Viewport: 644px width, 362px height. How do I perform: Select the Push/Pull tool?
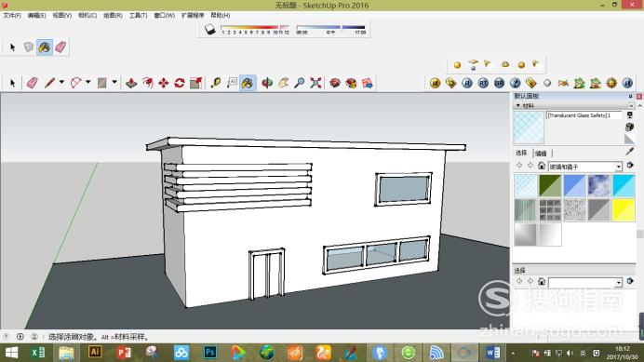[x=131, y=83]
